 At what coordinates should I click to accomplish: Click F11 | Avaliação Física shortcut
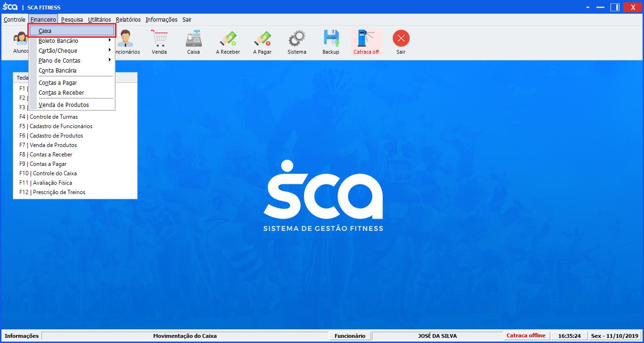coord(46,183)
